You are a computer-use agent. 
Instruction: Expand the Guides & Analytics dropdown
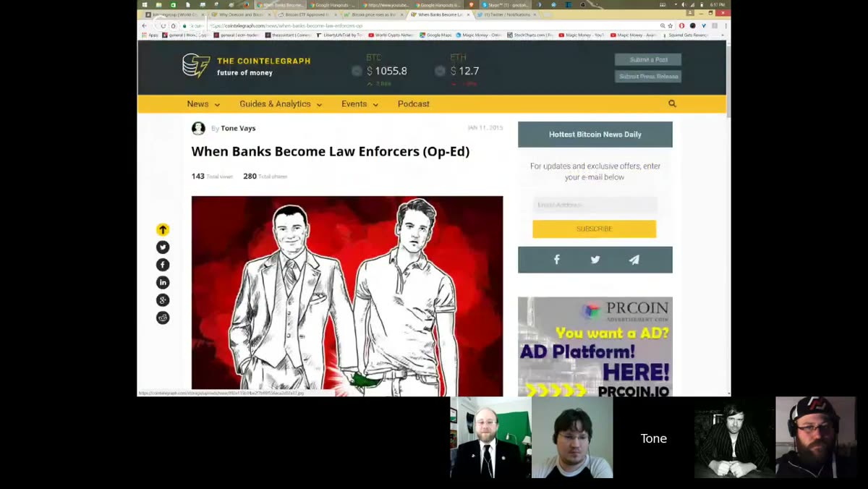tap(281, 104)
